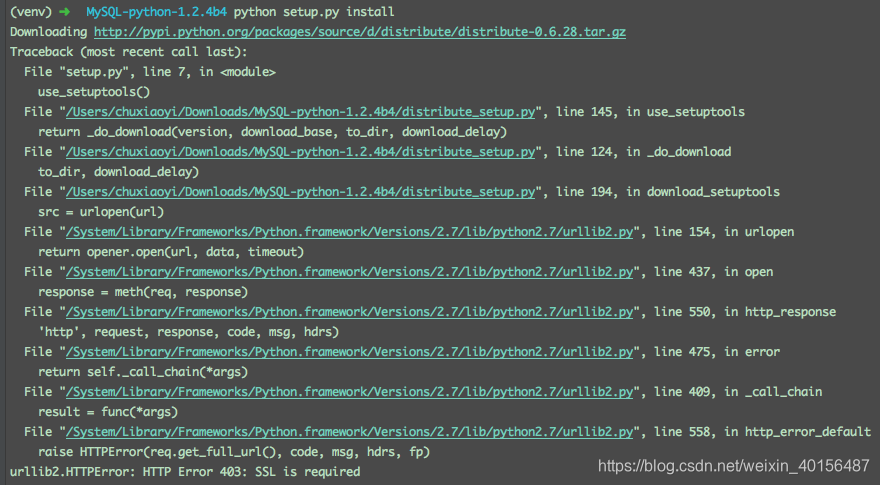Image resolution: width=880 pixels, height=485 pixels.
Task: Click the 'src = urlopen(url)' code line
Action: [101, 212]
